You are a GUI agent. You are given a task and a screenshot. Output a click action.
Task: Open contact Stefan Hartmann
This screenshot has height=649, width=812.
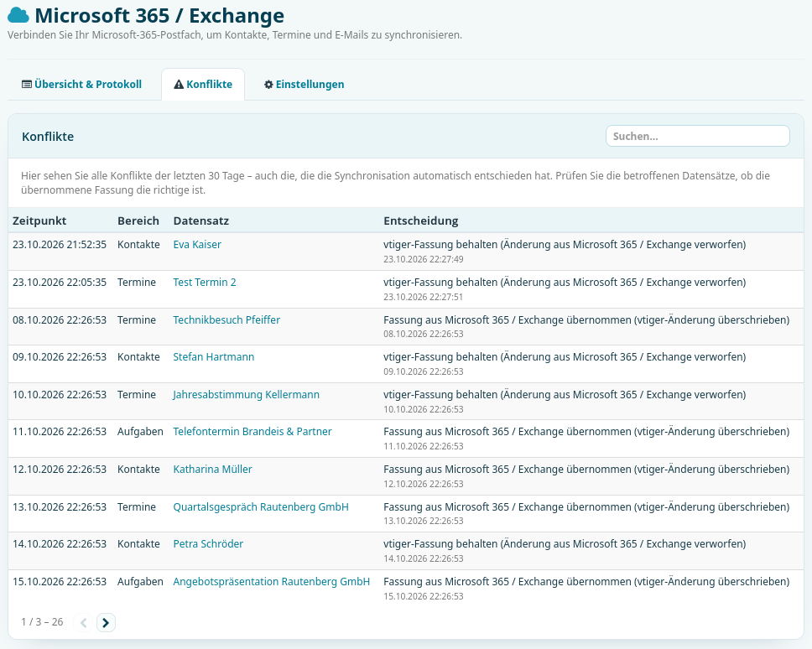213,356
